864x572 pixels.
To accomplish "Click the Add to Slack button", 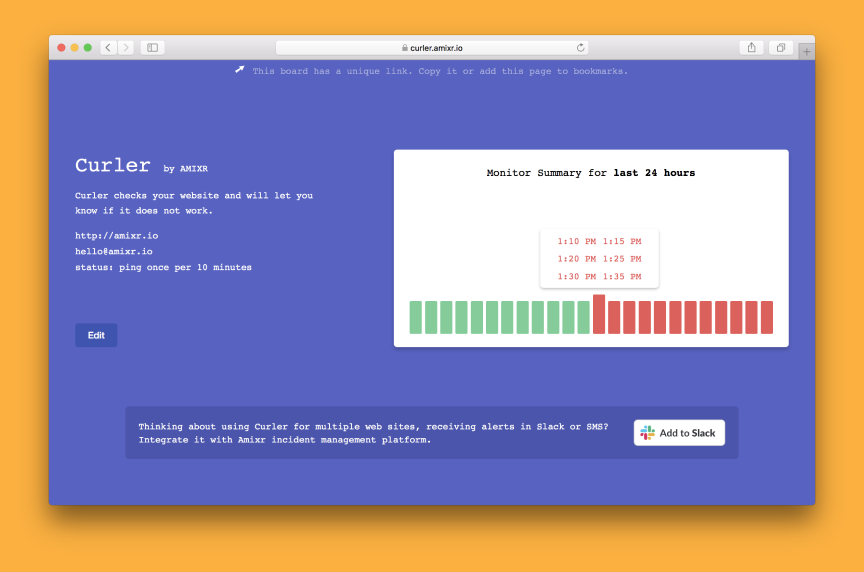I will click(x=679, y=433).
